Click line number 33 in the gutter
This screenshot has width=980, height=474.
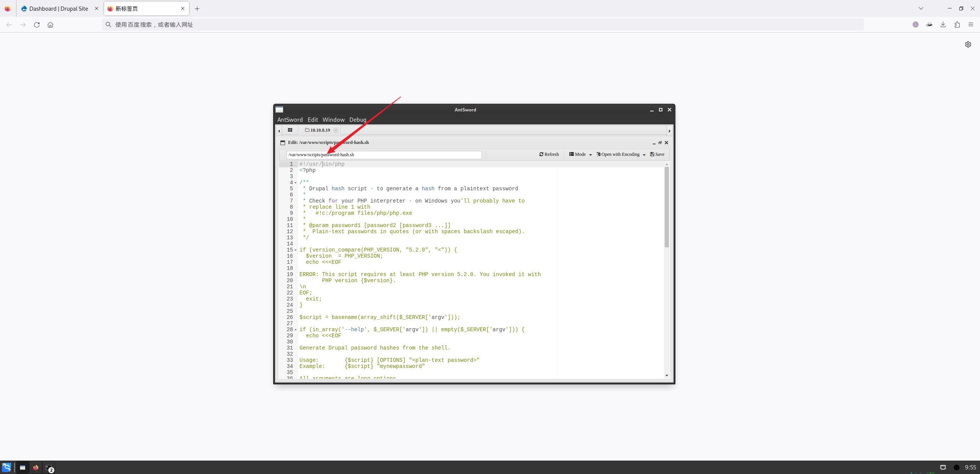290,360
